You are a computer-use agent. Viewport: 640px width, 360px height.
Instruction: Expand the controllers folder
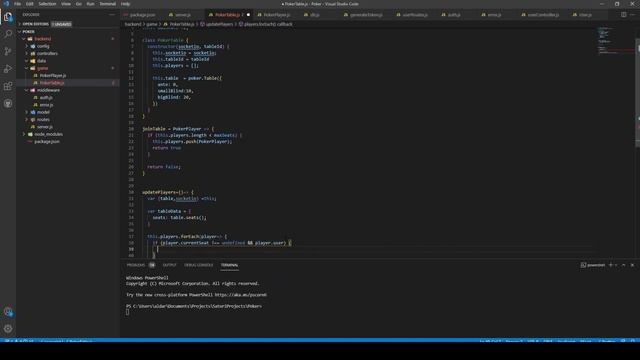47,53
